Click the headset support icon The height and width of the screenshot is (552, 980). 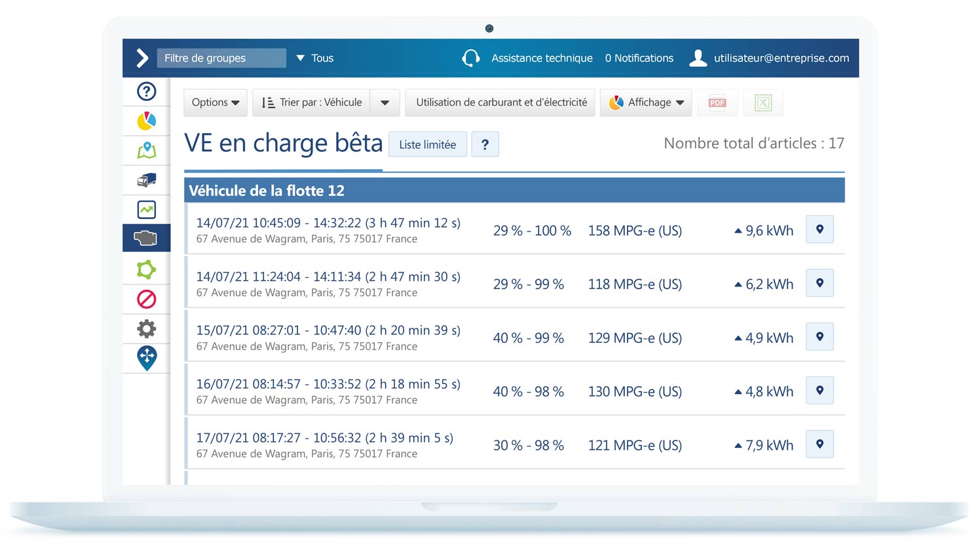click(x=470, y=58)
